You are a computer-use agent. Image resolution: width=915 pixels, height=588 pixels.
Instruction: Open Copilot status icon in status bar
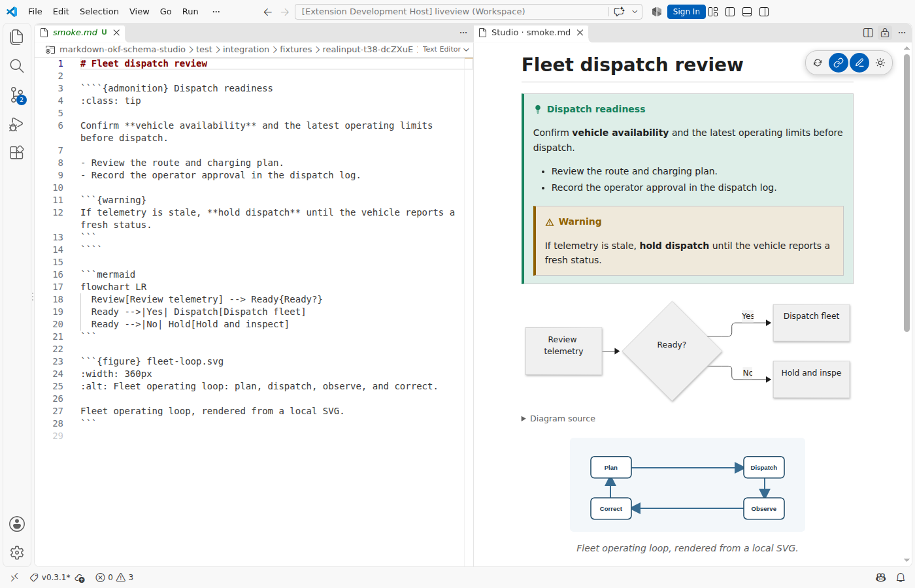coord(881,578)
